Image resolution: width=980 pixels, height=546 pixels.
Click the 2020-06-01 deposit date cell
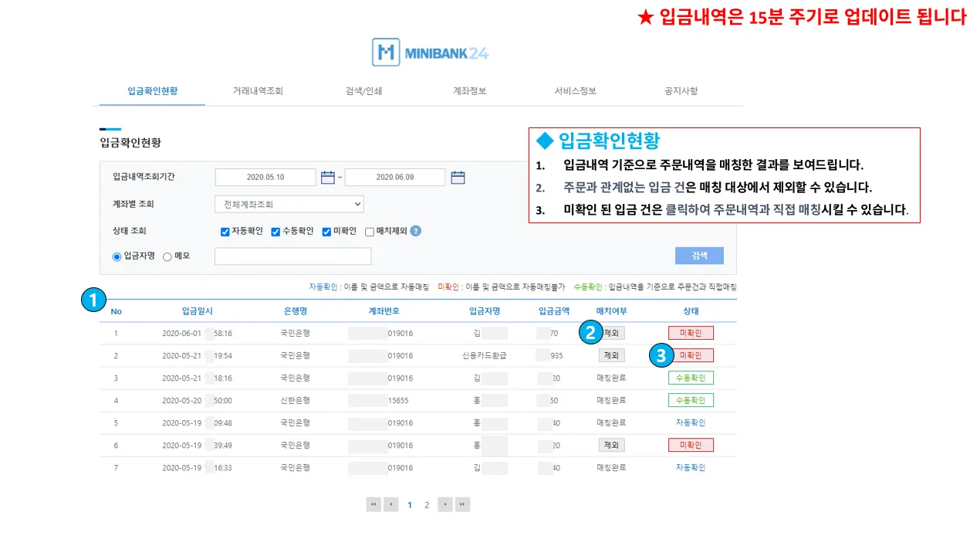click(197, 333)
